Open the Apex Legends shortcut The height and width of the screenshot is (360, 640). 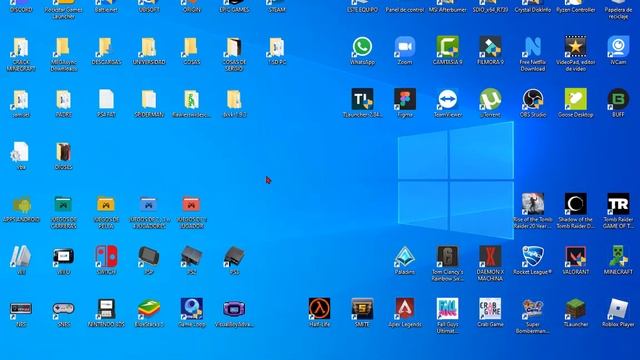404,309
